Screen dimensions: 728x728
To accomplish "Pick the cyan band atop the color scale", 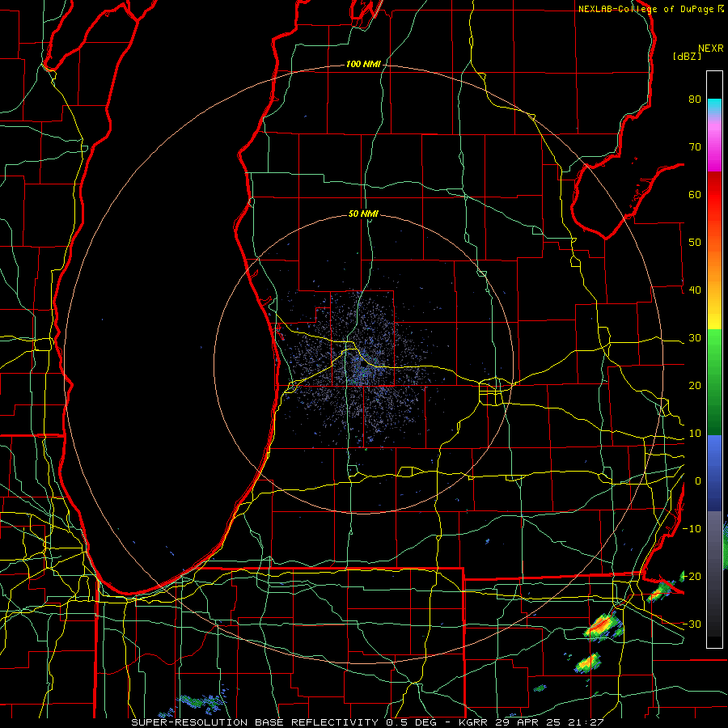I will coord(714,107).
